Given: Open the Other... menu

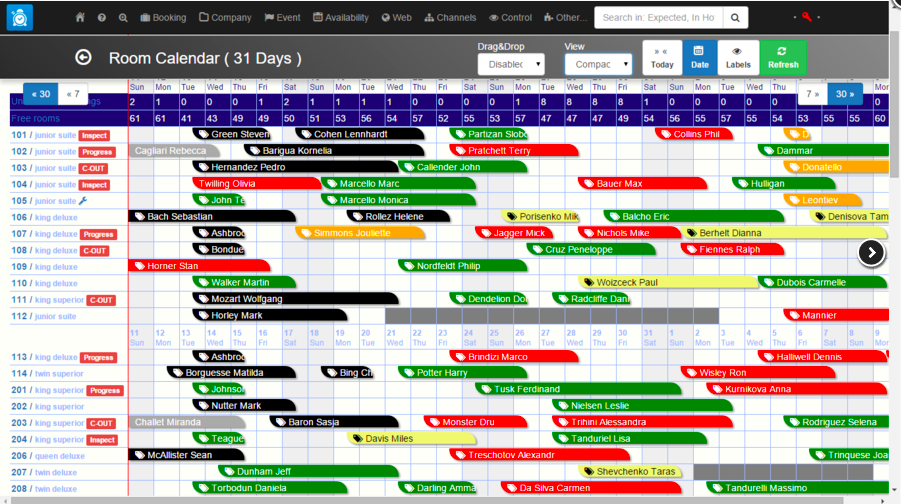Looking at the screenshot, I should point(565,18).
